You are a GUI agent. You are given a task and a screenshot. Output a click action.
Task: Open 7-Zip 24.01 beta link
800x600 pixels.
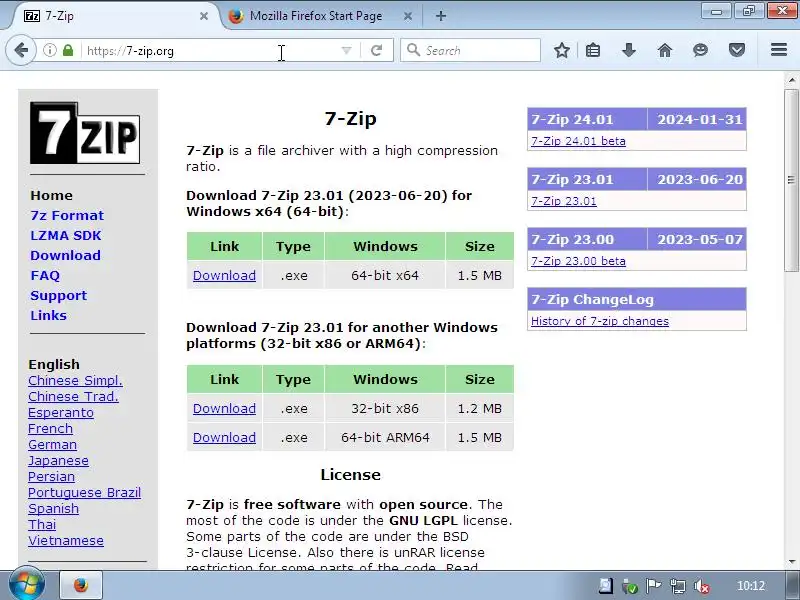578,141
